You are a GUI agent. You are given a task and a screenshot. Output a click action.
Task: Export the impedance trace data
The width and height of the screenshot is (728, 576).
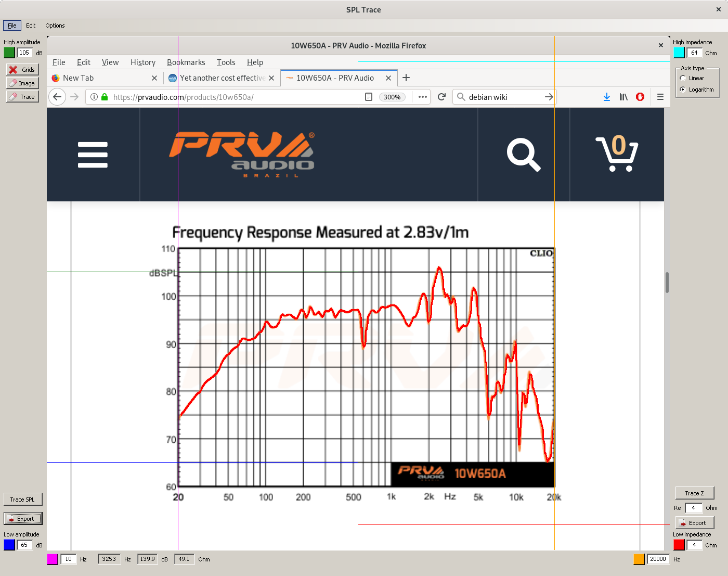[x=695, y=523]
